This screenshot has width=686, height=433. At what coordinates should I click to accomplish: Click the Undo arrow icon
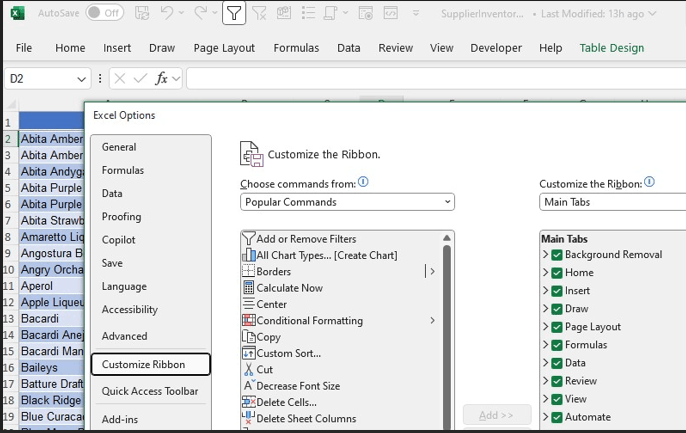(167, 13)
